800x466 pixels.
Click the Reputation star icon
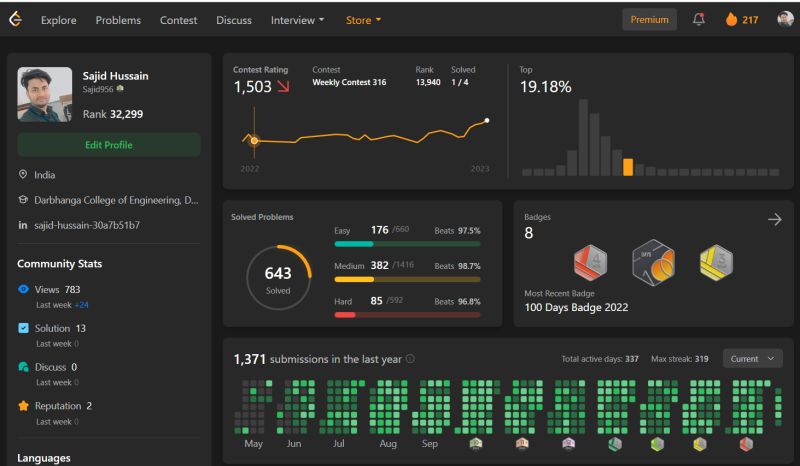23,406
